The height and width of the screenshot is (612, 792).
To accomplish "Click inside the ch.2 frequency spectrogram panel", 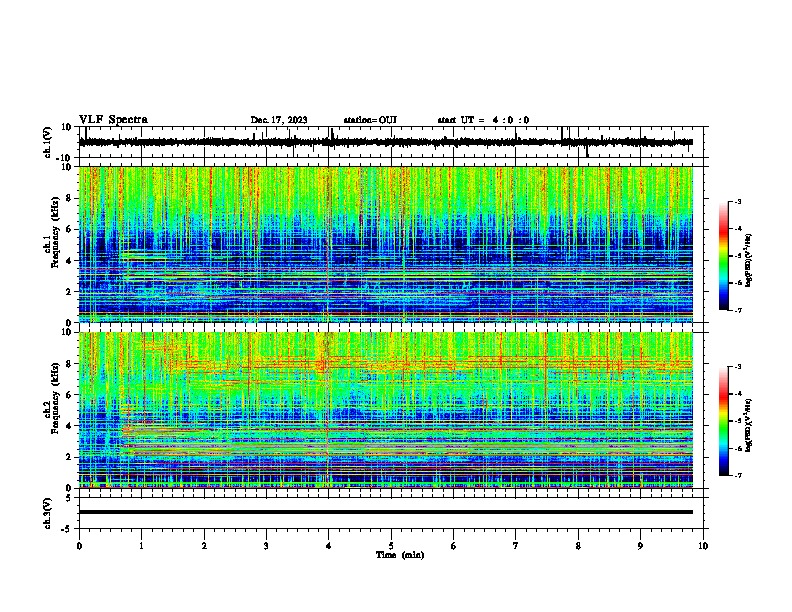I will tap(385, 410).
